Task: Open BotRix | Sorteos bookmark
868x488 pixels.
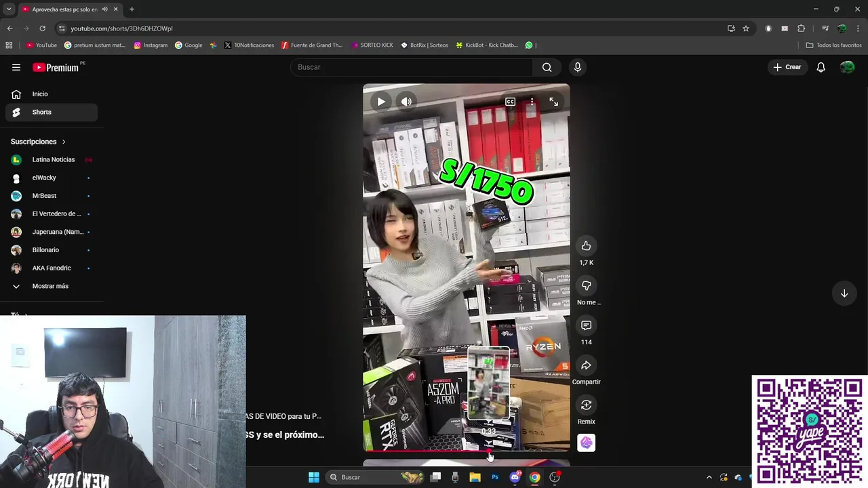Action: click(425, 45)
